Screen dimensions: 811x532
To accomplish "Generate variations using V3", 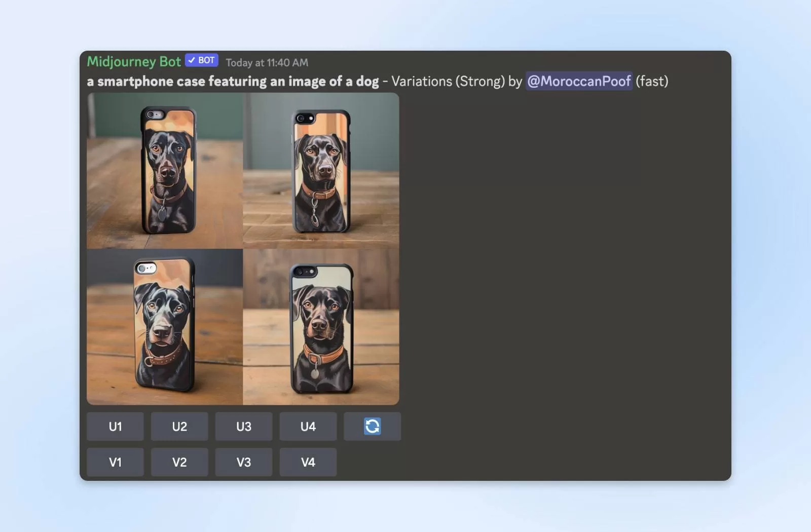I will coord(243,462).
